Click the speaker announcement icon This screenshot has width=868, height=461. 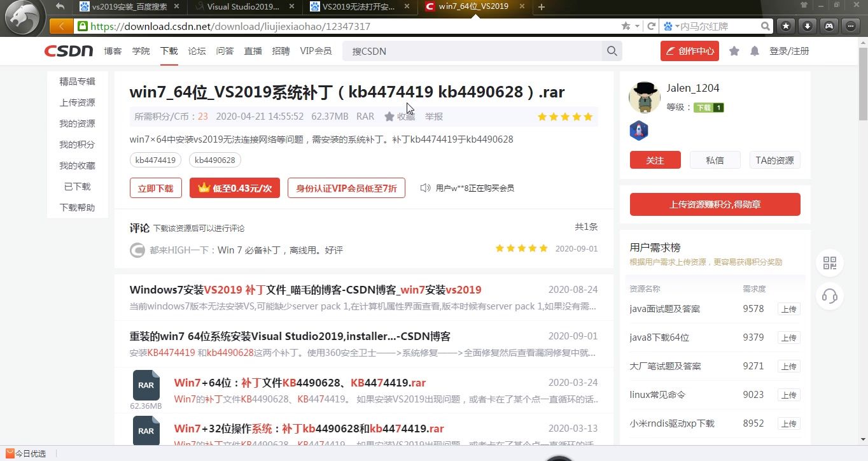point(426,188)
